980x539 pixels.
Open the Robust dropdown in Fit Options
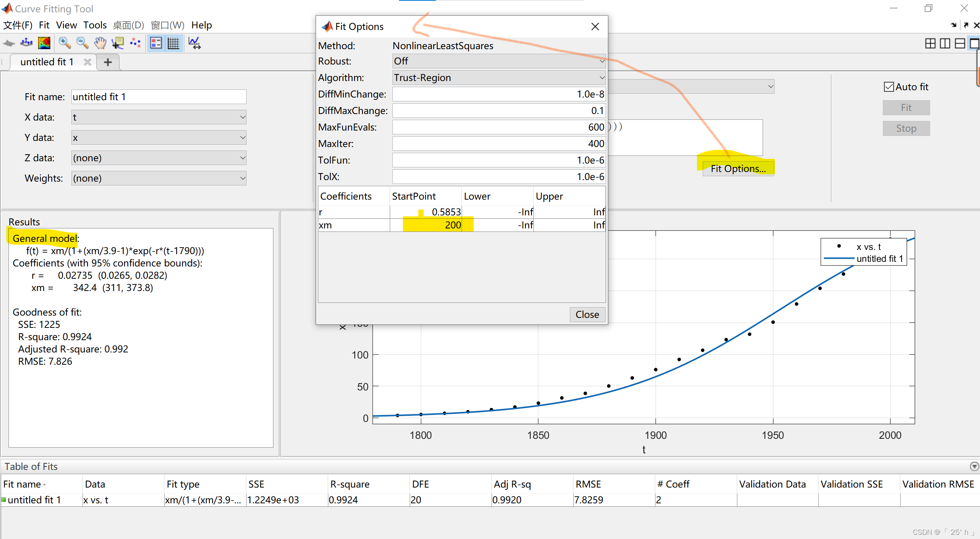[499, 61]
